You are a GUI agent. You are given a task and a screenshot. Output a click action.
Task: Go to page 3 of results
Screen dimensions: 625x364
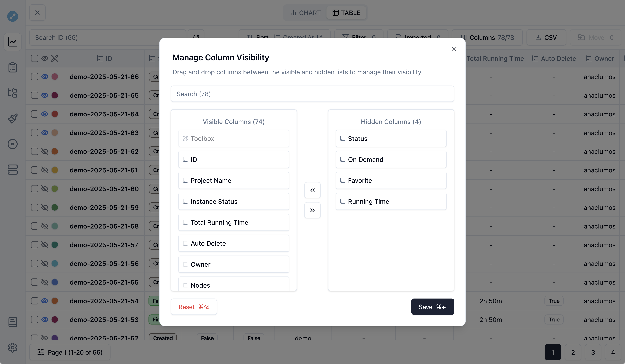[593, 352]
